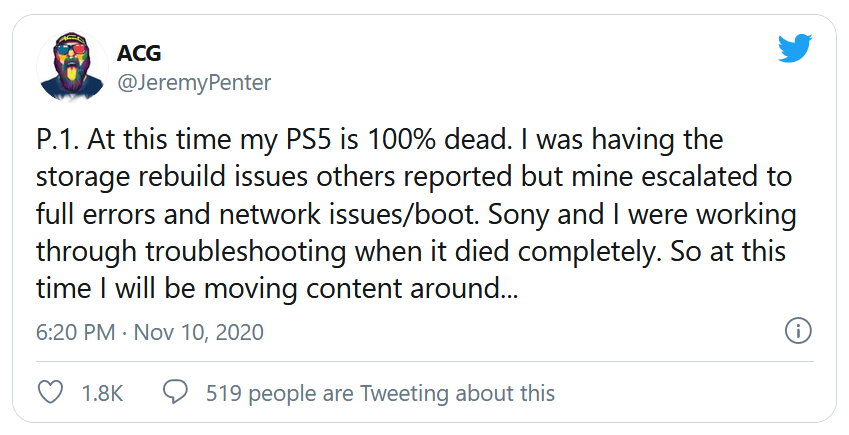Click the Twitter bird logo
The image size is (849, 435).
(x=795, y=47)
